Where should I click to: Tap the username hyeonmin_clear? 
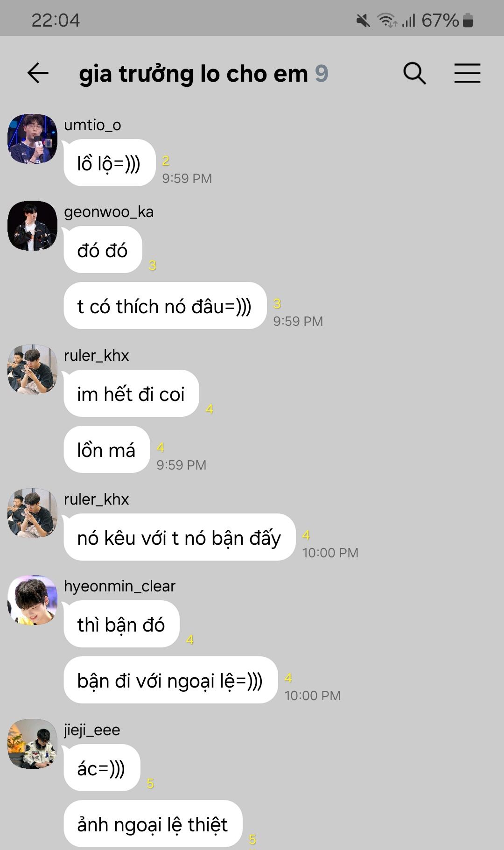(119, 586)
